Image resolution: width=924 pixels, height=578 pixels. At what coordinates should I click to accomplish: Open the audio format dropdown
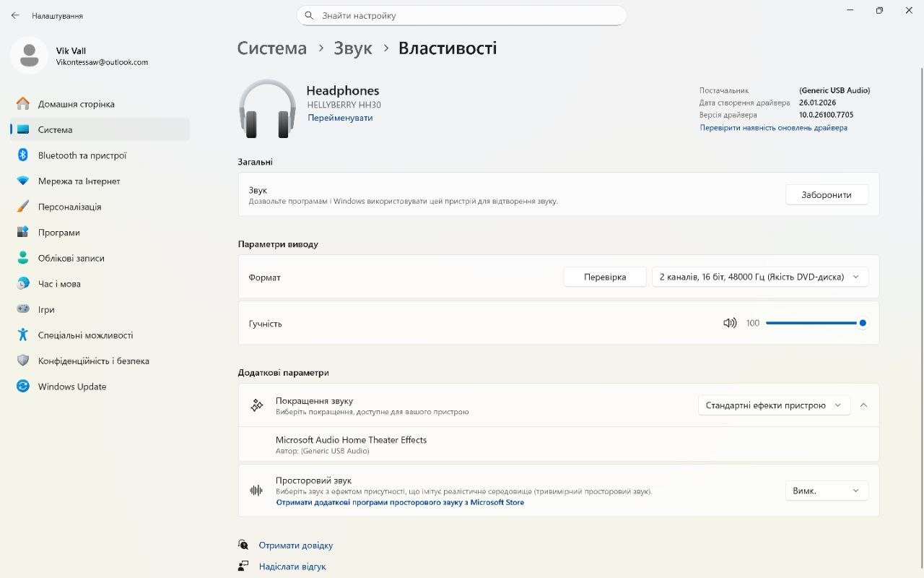coord(759,277)
